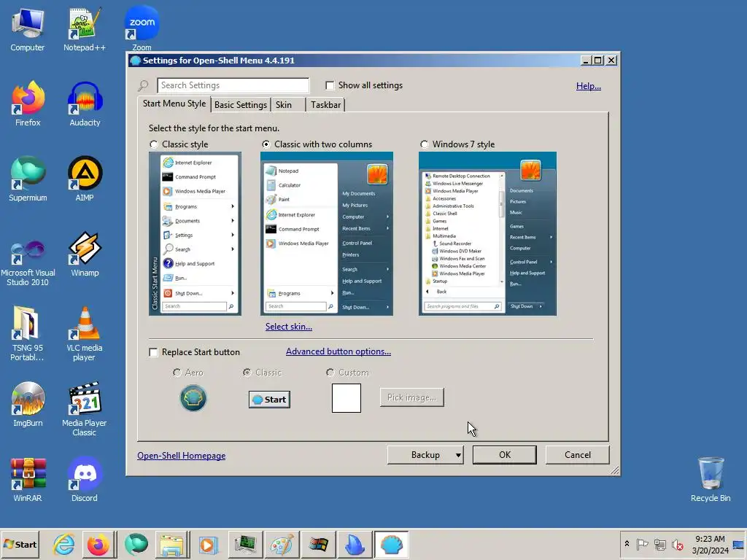747x560 pixels.
Task: Select TSNG 95 Portable desktop icon
Action: pos(28,333)
